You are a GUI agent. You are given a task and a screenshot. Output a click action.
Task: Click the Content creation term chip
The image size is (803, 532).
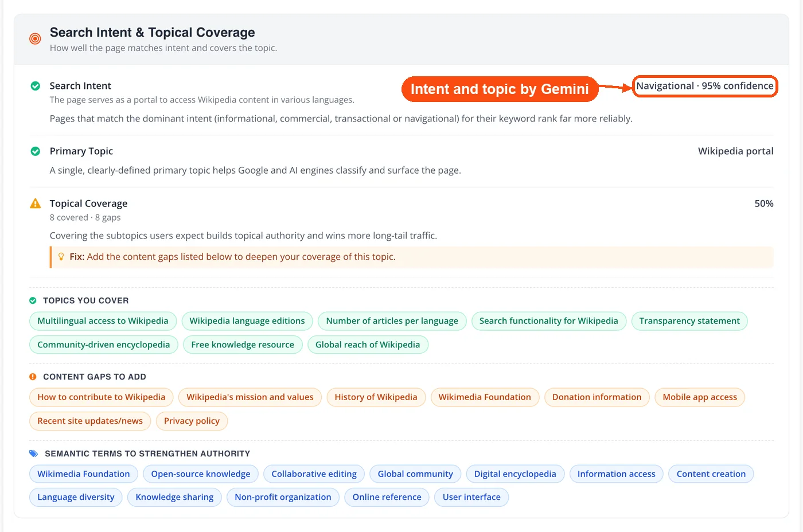pos(711,474)
